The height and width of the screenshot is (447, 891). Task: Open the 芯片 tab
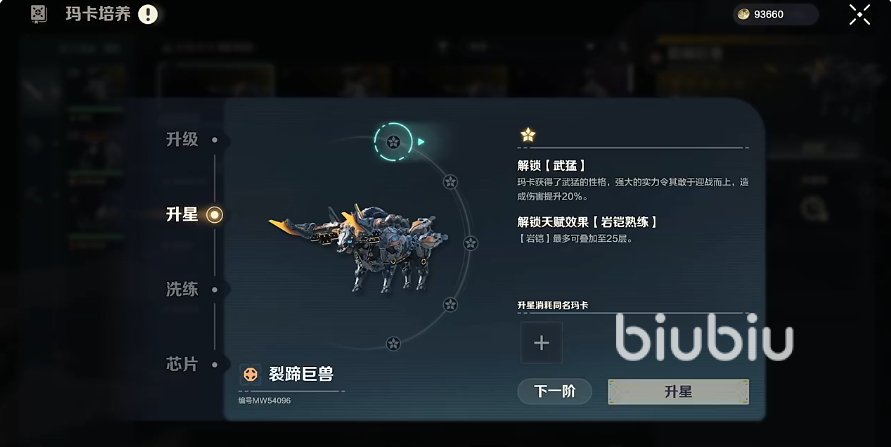[182, 364]
